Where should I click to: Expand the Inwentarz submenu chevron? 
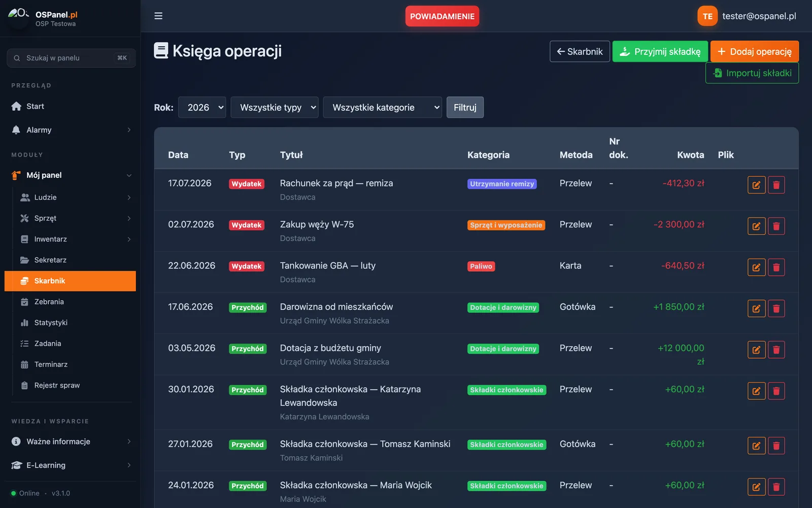click(x=129, y=239)
